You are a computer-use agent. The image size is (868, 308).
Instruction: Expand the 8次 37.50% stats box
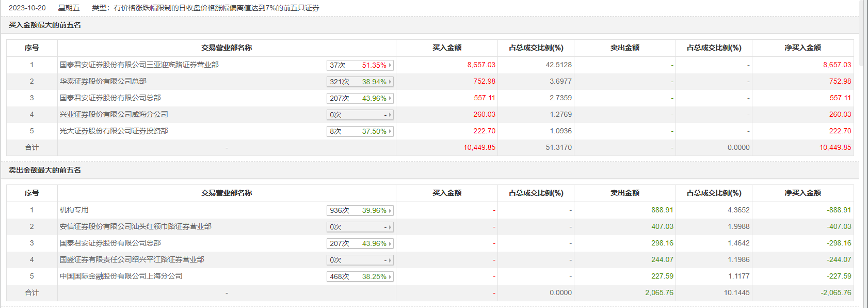[360, 131]
